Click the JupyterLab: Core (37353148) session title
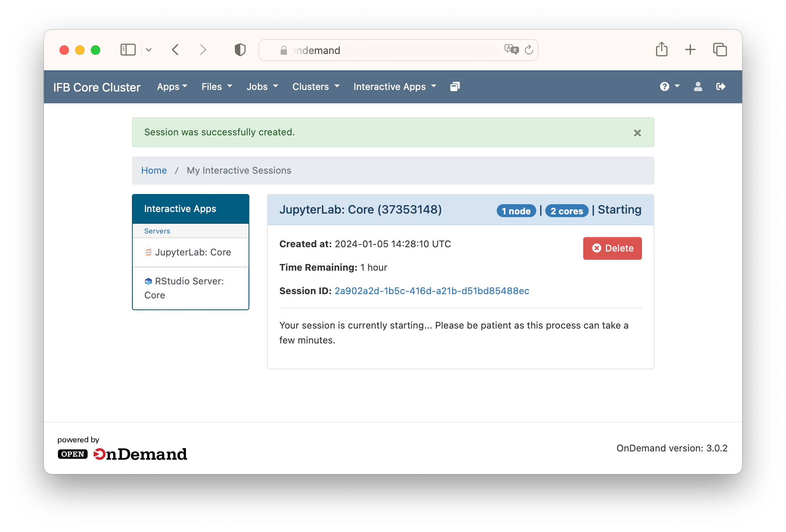Screen dimensions: 786x532 pos(361,210)
